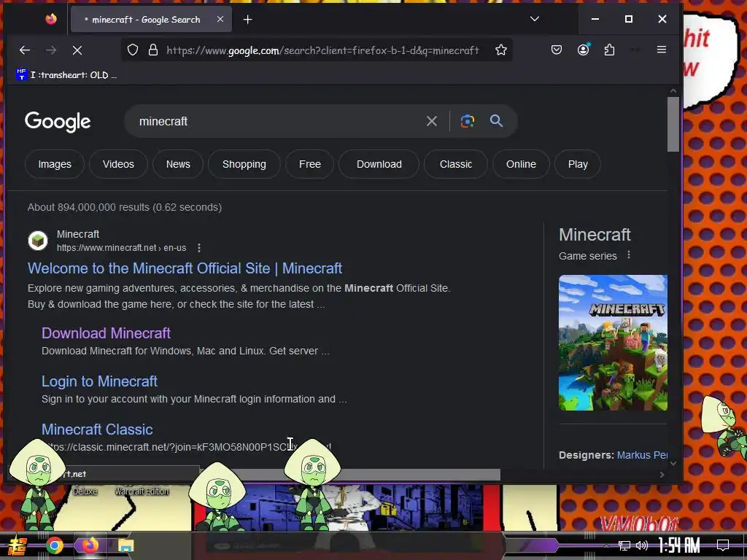This screenshot has height=560, width=747.
Task: Open the three-dot menu beside Game series
Action: [x=629, y=255]
